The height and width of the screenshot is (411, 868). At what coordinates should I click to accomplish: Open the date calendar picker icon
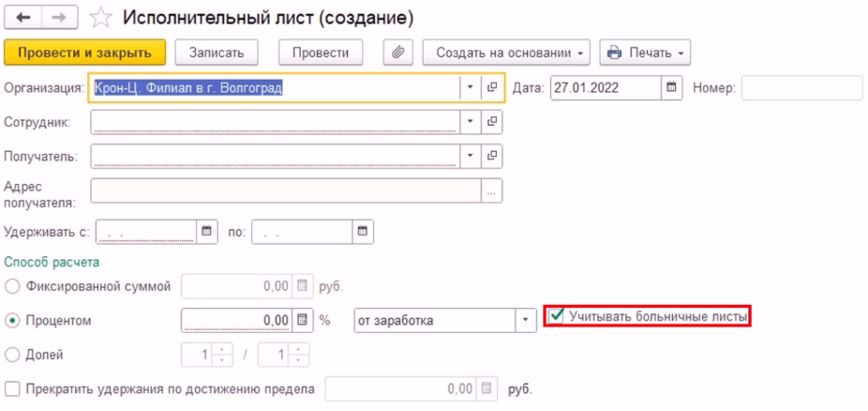[x=671, y=88]
